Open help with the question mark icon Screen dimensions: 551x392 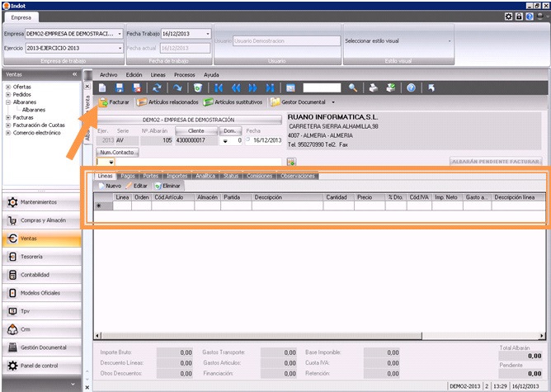pyautogui.click(x=410, y=87)
